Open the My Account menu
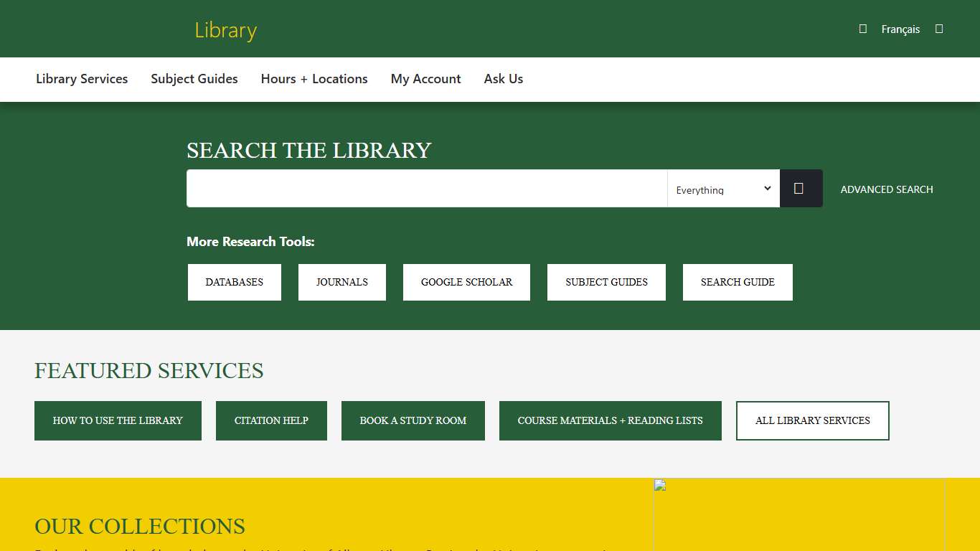 (425, 79)
